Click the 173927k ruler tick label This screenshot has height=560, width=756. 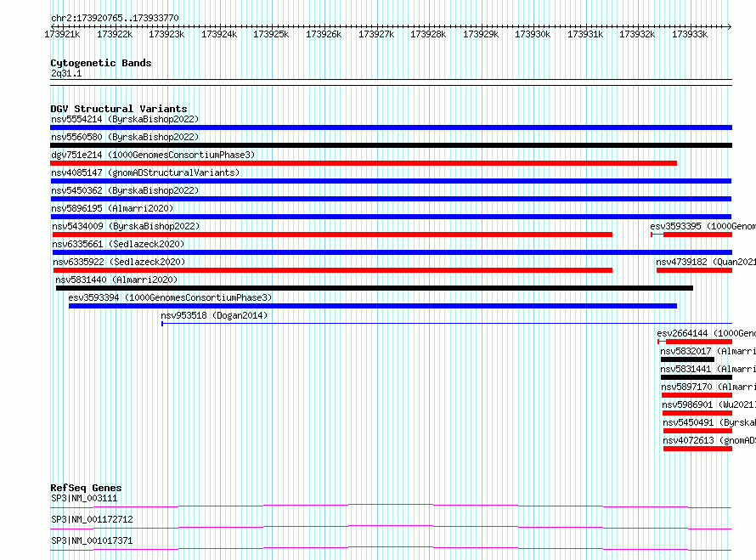tap(376, 34)
